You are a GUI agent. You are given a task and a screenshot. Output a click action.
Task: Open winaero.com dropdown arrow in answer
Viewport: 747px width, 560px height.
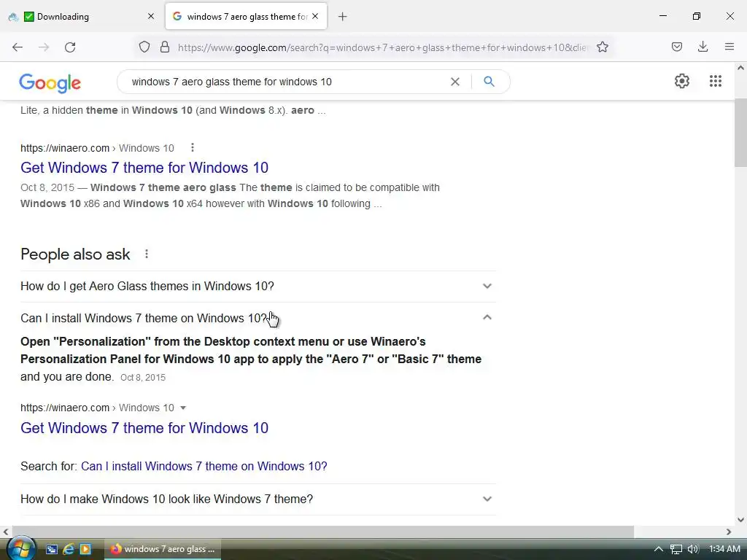183,408
